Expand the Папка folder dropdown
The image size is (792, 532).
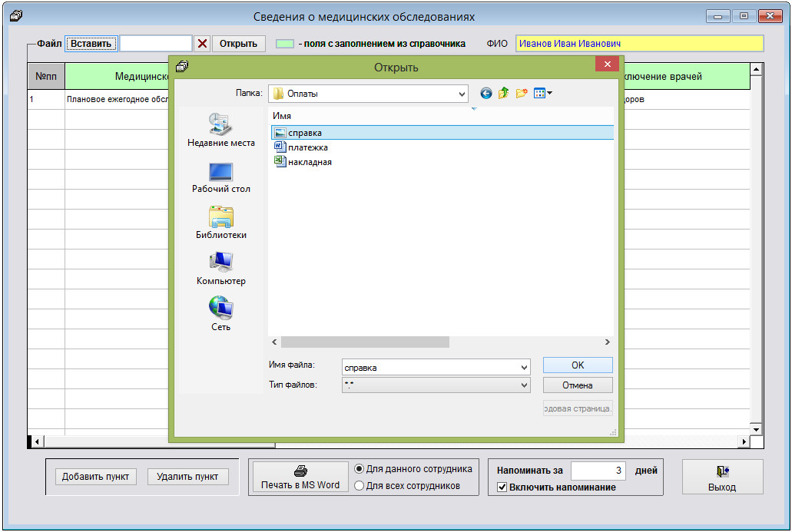[462, 94]
